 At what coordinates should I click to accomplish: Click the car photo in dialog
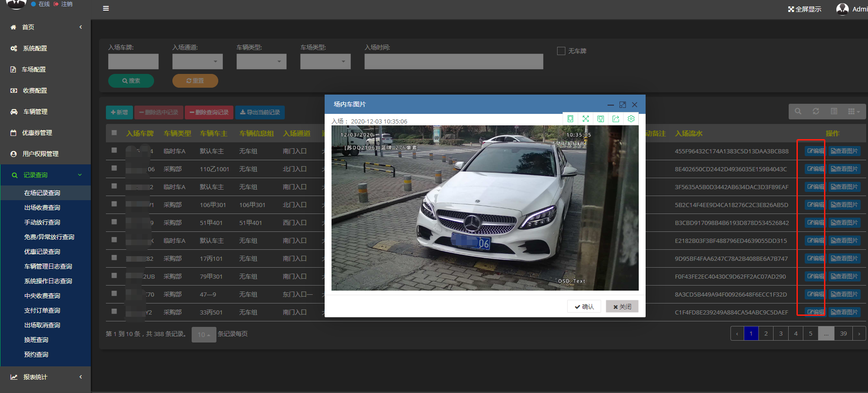tap(485, 208)
